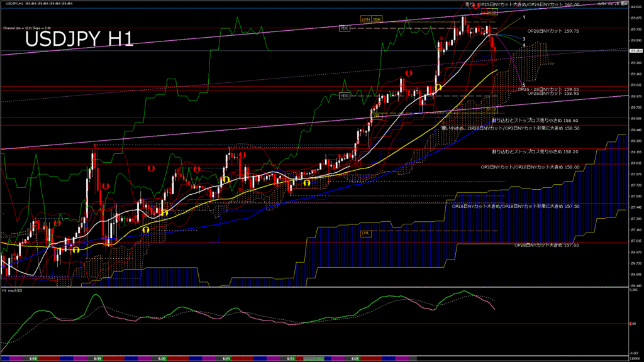Viewport: 644px width, 362px height.
Task: Click the 6/21 date on time axis
Action: click(x=226, y=358)
